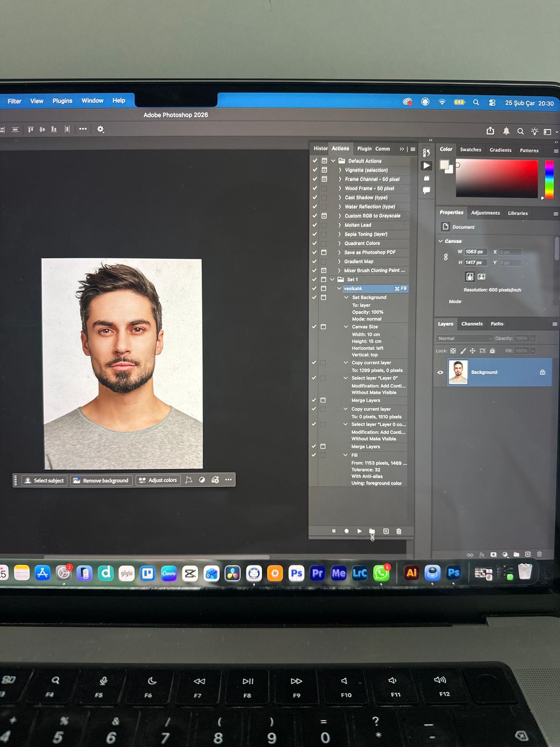Create new adjustment layer icon
Viewport: 560px width, 747px height.
coord(505,555)
